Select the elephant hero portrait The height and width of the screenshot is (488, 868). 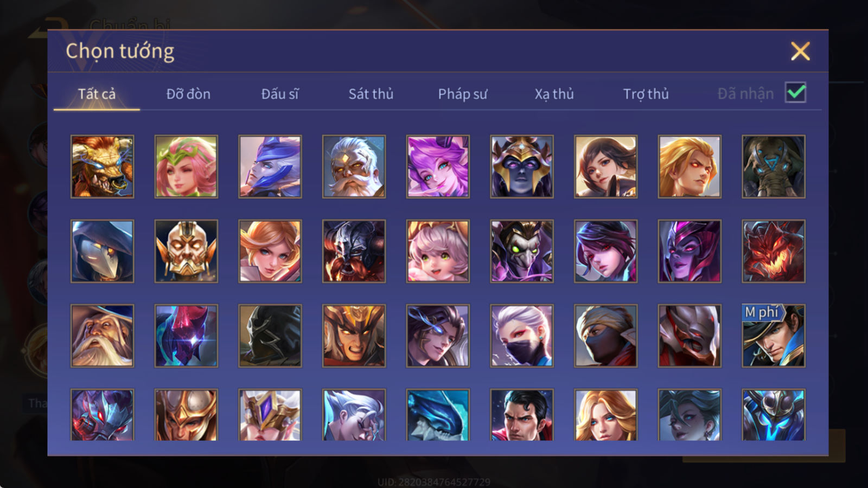774,166
